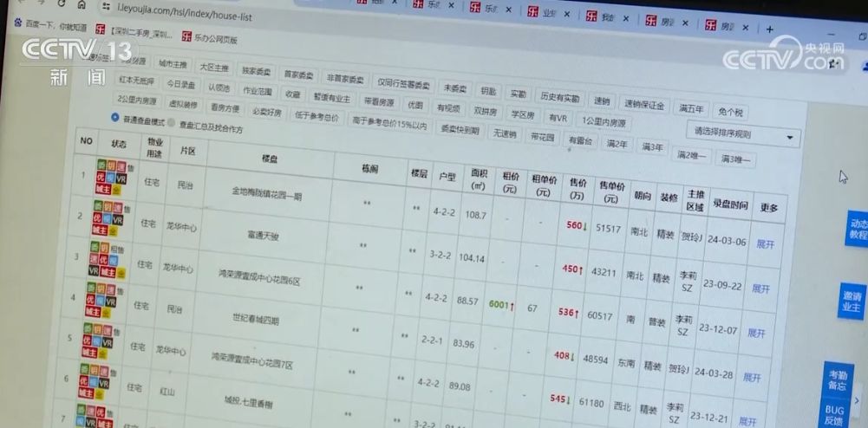Toggle the 学区房 filter tag
This screenshot has height=428, width=868.
(x=520, y=113)
